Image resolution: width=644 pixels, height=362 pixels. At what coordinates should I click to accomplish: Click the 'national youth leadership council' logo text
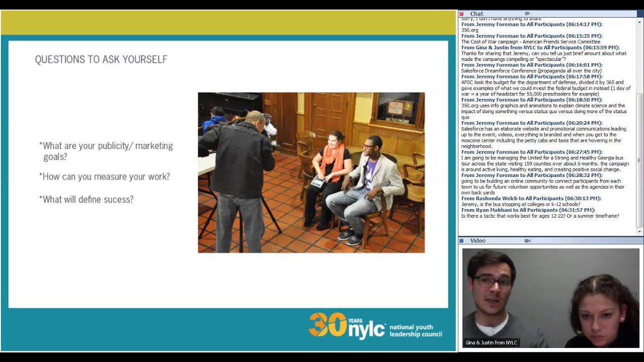click(x=416, y=330)
